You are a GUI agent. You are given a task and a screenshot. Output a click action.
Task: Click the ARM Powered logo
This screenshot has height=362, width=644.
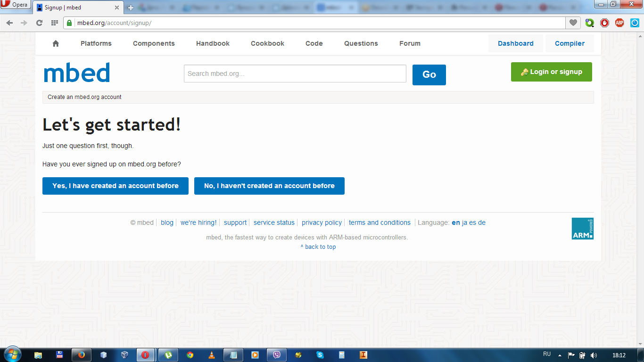click(x=582, y=229)
